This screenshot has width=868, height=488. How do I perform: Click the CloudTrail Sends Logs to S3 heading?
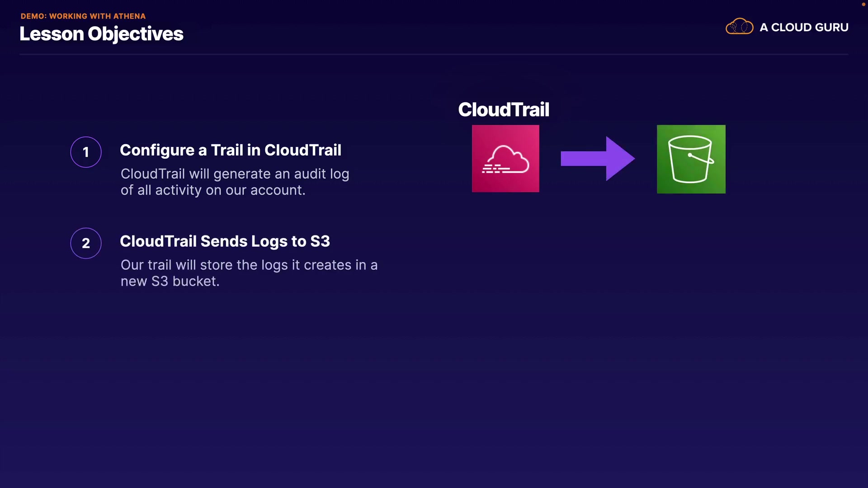pos(225,241)
